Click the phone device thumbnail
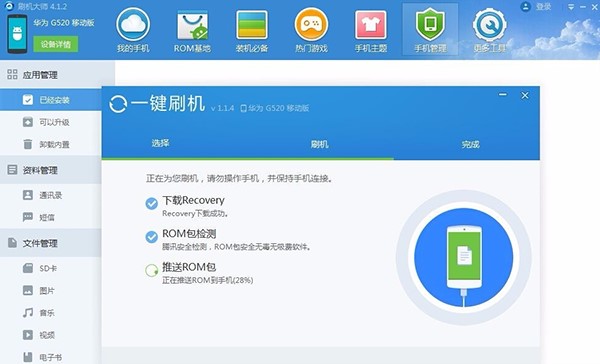This screenshot has height=364, width=600. point(17,34)
